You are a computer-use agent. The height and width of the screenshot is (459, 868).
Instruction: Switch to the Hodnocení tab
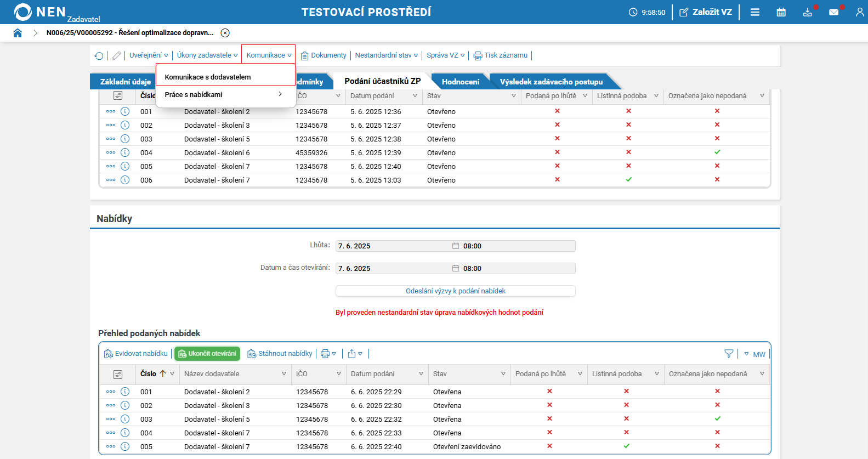[460, 82]
